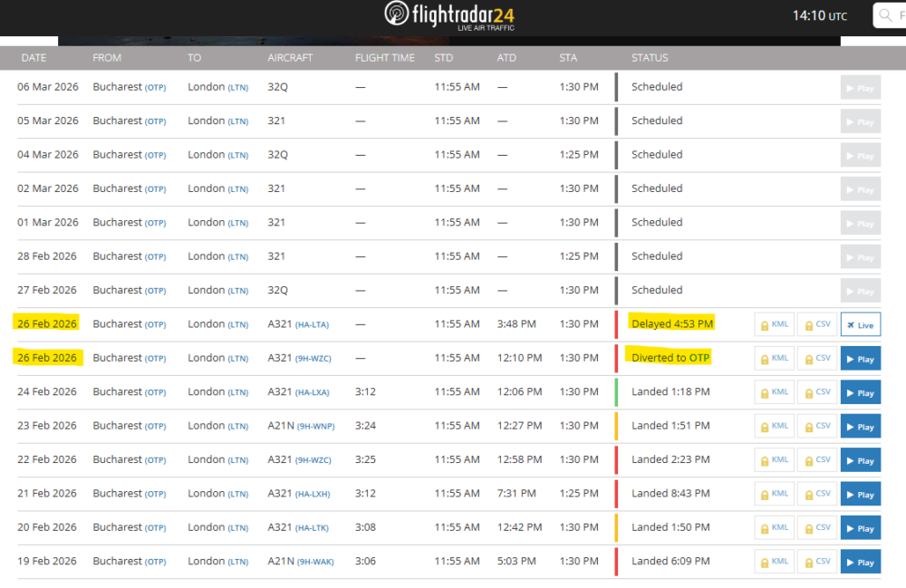Screen dimensions: 906x588
Task: Open aircraft registration HA-LTA link
Action: pos(314,325)
